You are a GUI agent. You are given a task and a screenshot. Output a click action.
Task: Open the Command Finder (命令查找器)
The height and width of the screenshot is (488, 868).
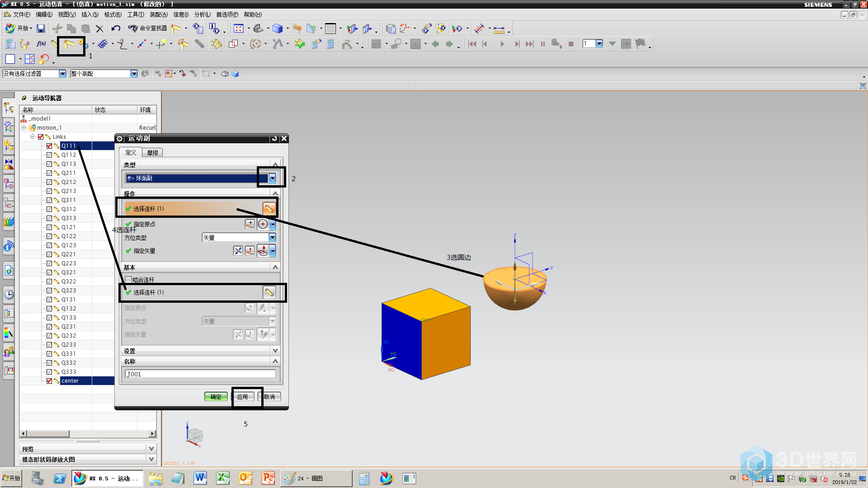148,28
